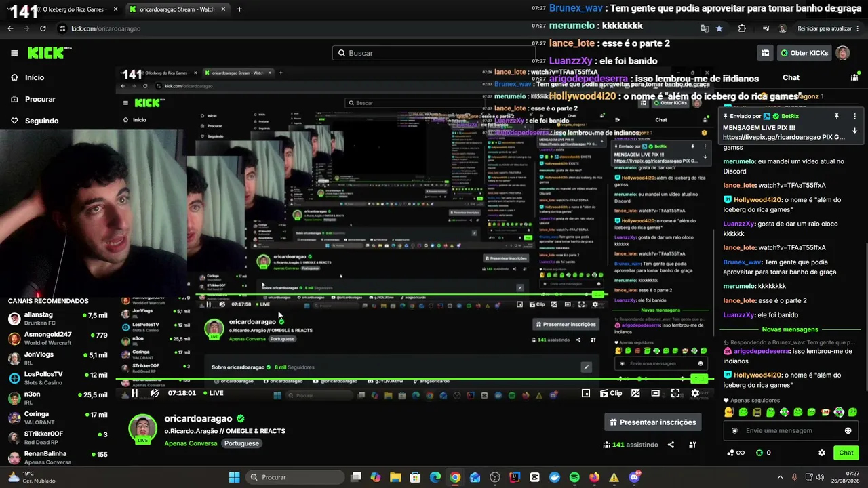Open LosPollosTV recommended channel

(58, 378)
